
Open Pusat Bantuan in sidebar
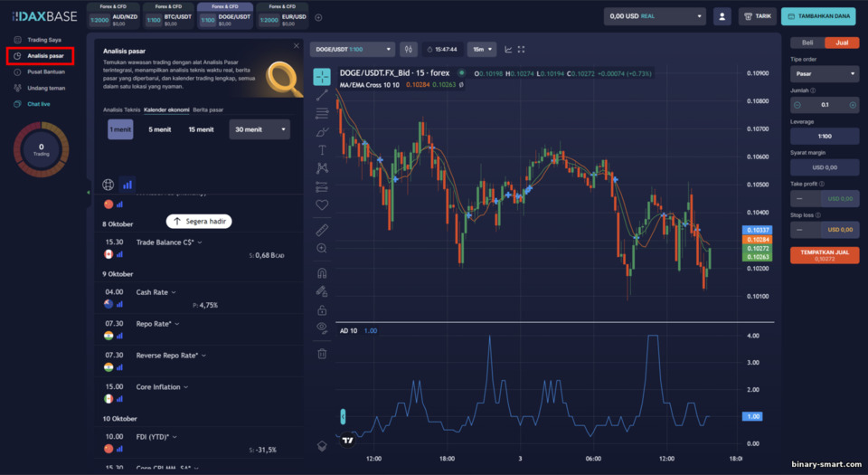tap(39, 72)
